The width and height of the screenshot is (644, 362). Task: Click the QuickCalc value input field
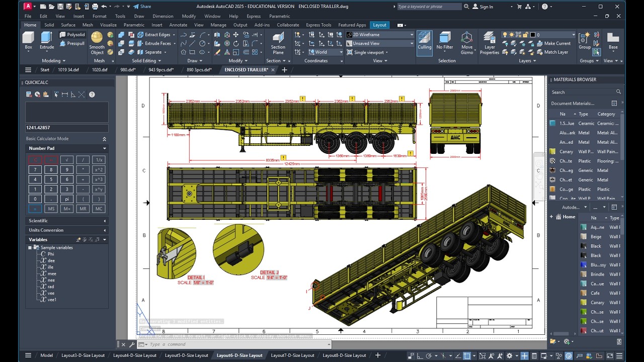67,128
